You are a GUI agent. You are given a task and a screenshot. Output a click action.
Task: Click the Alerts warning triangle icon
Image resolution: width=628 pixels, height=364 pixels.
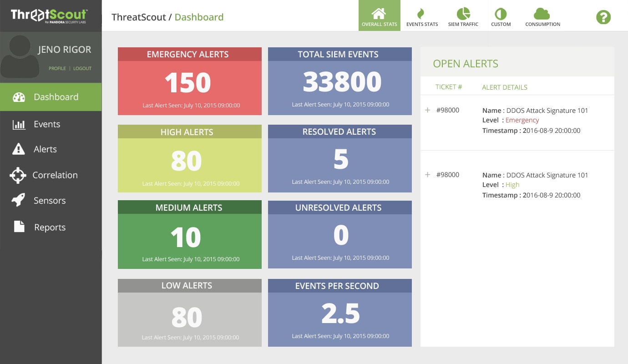point(19,149)
